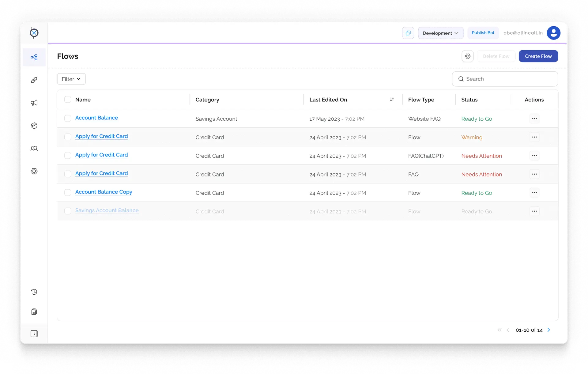Click the Warning status text
Image resolution: width=588 pixels, height=374 pixels.
[472, 138]
